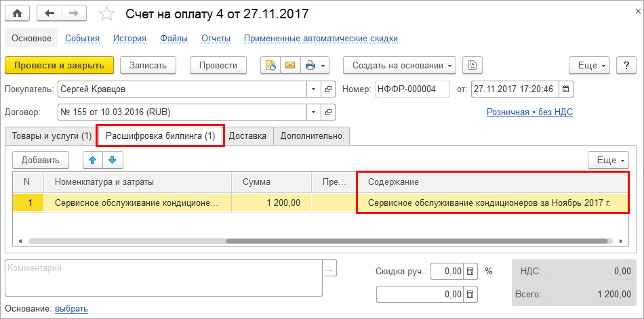Open the top Еще menu
This screenshot has width=644, height=319.
(589, 65)
